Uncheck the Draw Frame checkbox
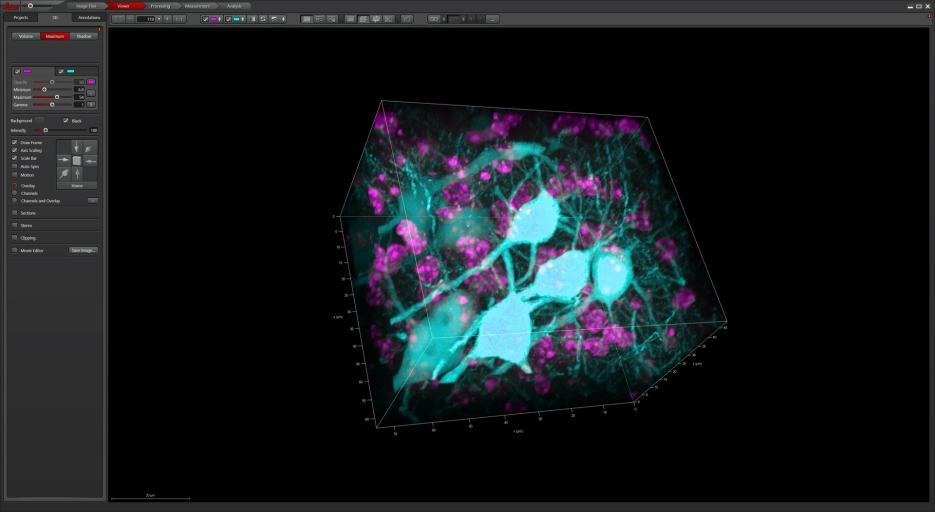 [x=14, y=142]
